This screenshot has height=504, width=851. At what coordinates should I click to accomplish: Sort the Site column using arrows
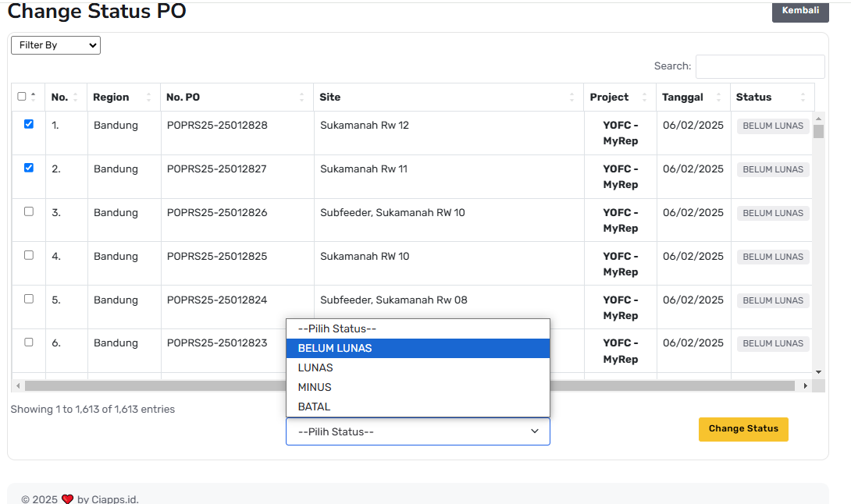tap(571, 98)
